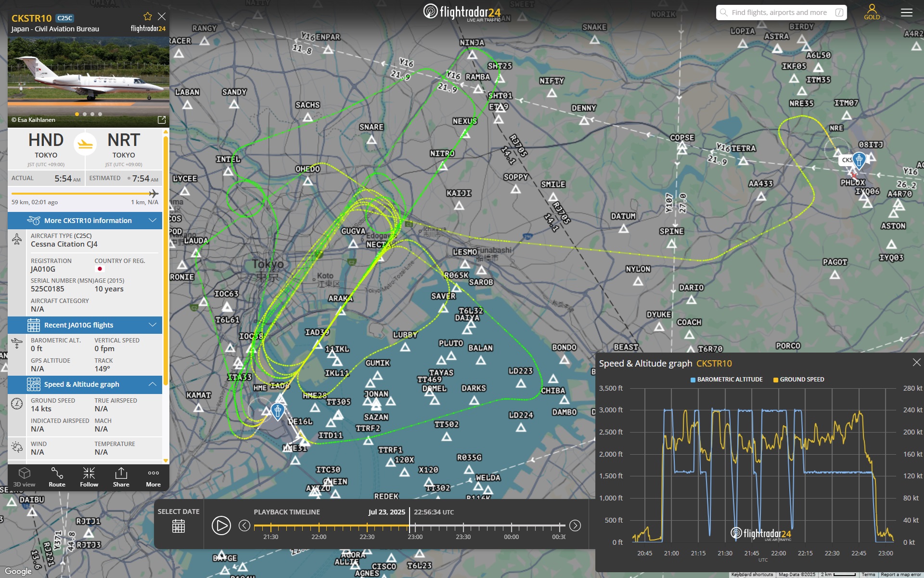Close the CKSTR10 flight panel
This screenshot has height=578, width=924.
click(162, 17)
